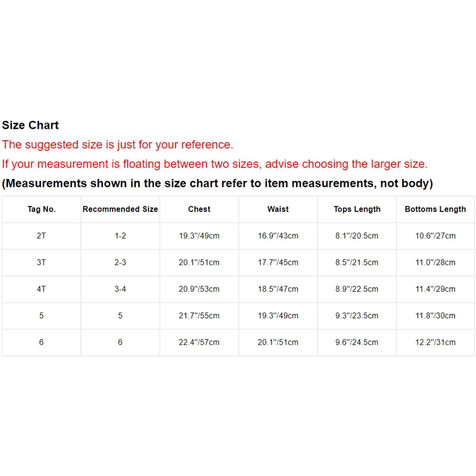
Task: Select tops length 8.9"/22.5cm cell
Action: coord(357,289)
